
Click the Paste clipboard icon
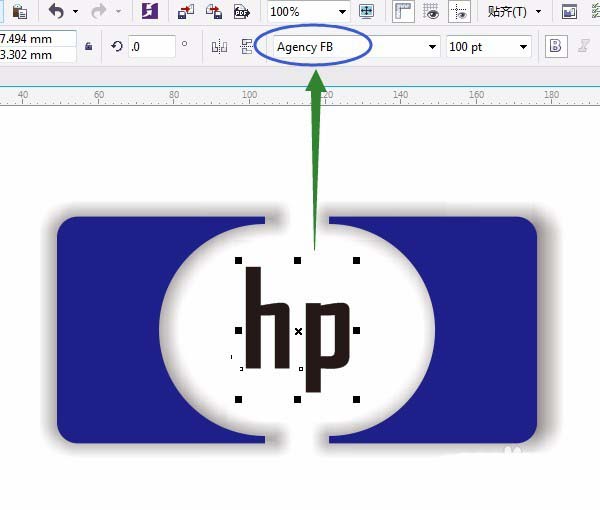click(x=20, y=11)
